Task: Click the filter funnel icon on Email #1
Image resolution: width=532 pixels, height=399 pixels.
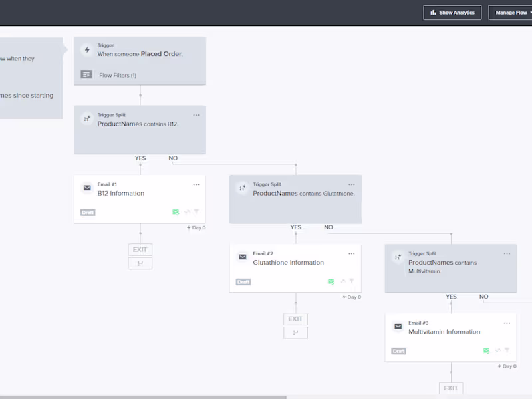Action: 196,212
